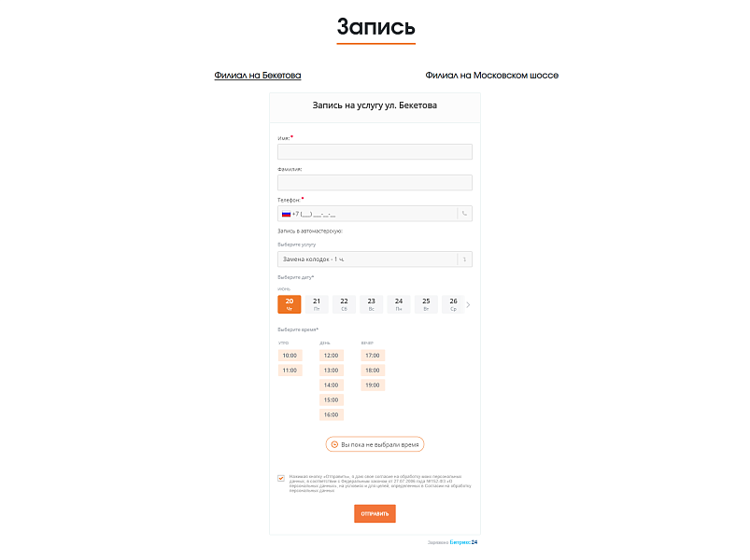Click the phone number input field
Image resolution: width=750 pixels, height=560 pixels.
(374, 214)
